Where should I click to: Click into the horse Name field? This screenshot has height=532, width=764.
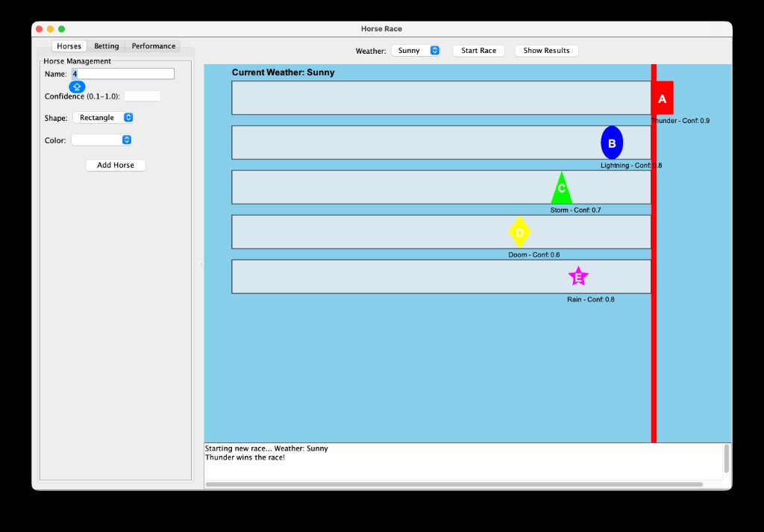(x=123, y=74)
